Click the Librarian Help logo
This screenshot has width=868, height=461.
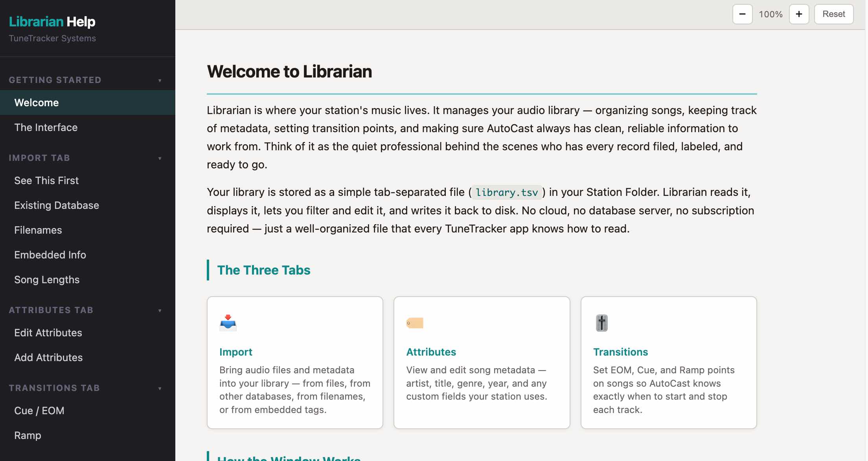point(51,22)
